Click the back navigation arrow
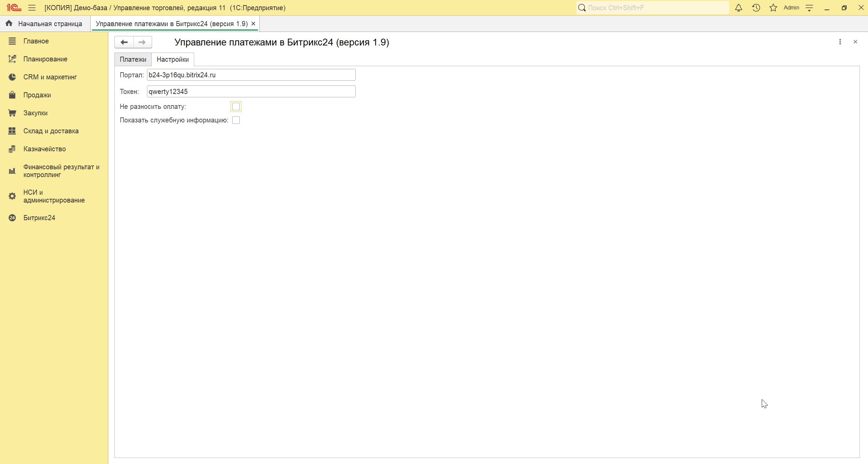 click(x=124, y=42)
